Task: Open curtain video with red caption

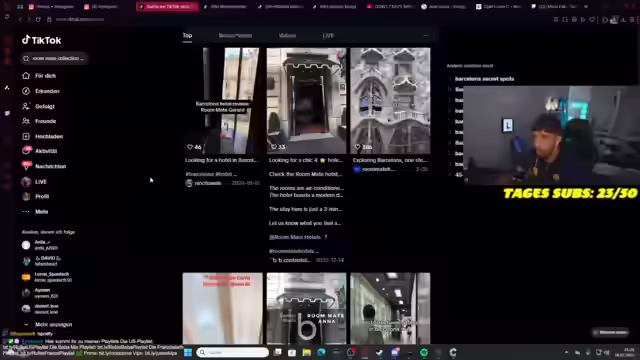Action: pos(222,309)
